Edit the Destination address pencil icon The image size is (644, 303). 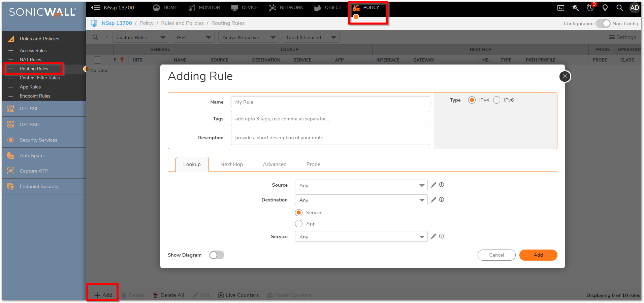click(x=433, y=200)
